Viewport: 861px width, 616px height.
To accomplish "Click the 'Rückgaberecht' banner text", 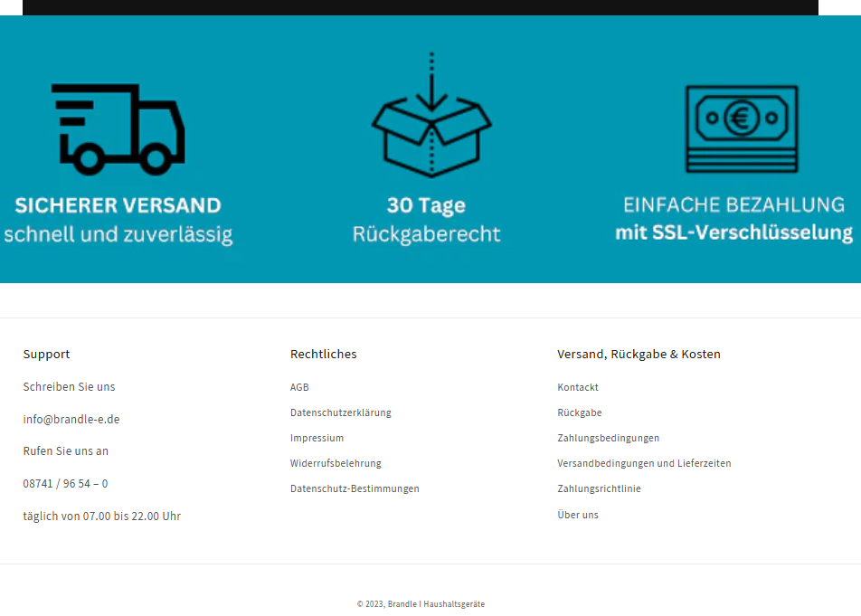I will [x=426, y=234].
